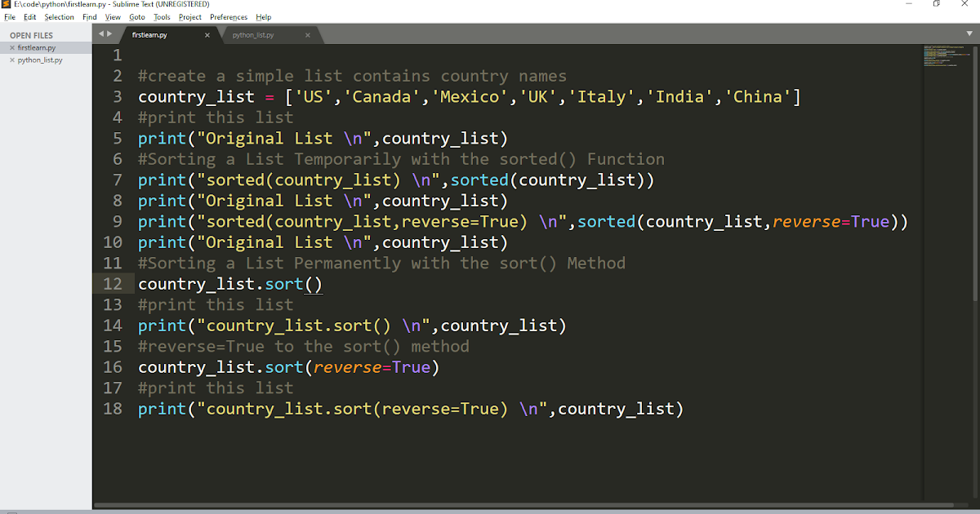
Task: Open the Find menu
Action: tap(90, 16)
